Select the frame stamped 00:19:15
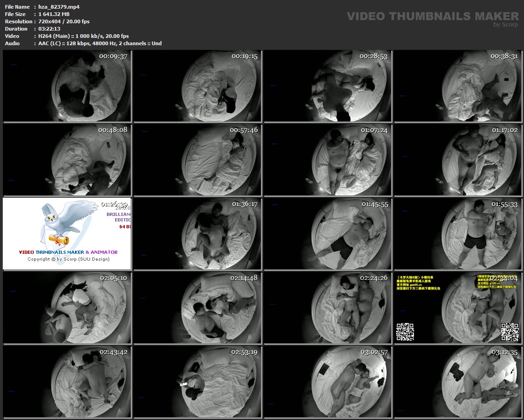 pyautogui.click(x=197, y=86)
